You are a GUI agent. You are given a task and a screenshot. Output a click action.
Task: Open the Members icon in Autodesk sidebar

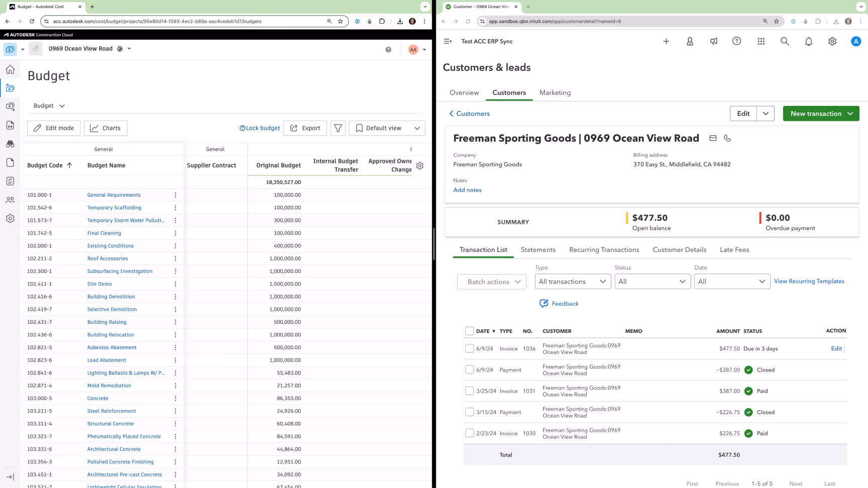(10, 200)
